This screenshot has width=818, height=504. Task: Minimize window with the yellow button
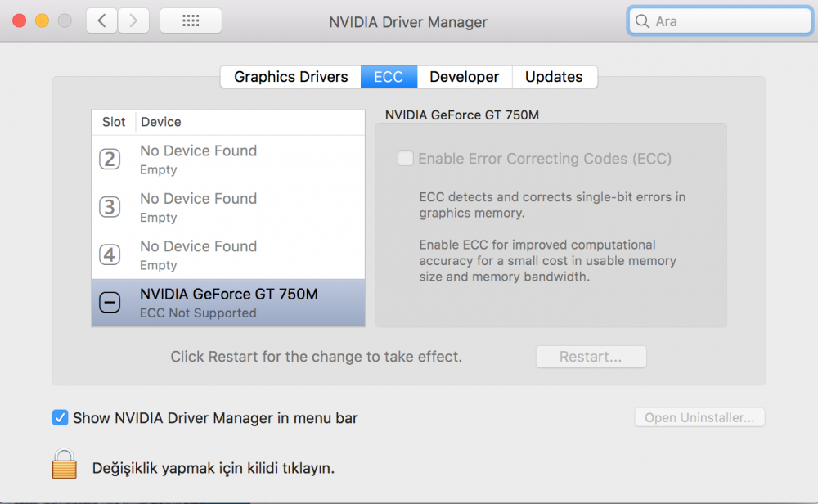[43, 21]
